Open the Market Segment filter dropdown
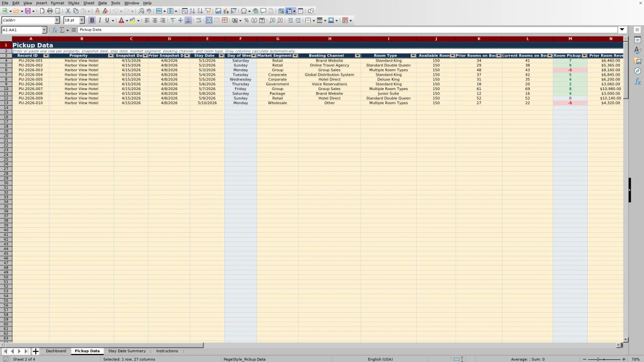Viewport: 644px width, 362px height. (295, 56)
